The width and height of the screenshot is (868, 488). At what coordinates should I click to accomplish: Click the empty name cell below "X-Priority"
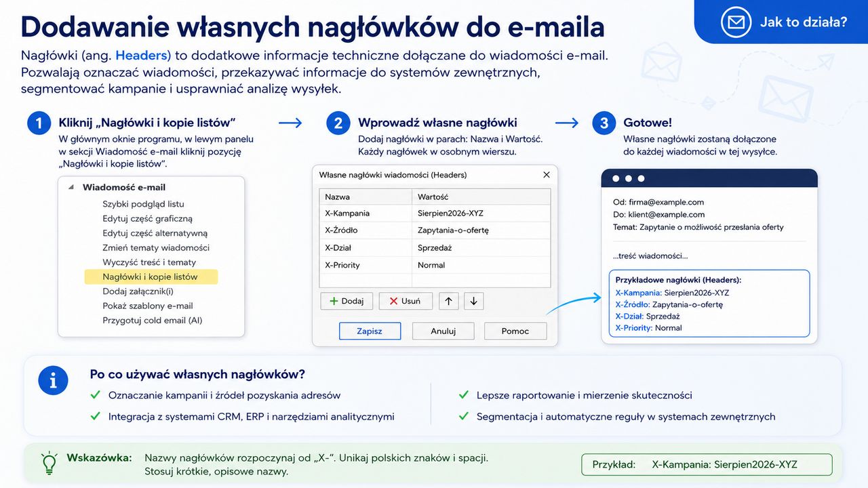pos(366,281)
